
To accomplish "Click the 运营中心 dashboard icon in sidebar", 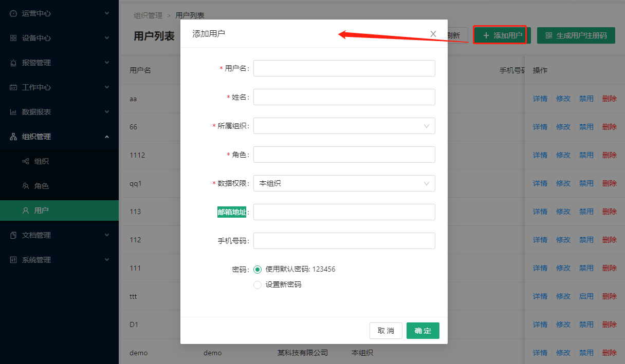I will pos(13,13).
